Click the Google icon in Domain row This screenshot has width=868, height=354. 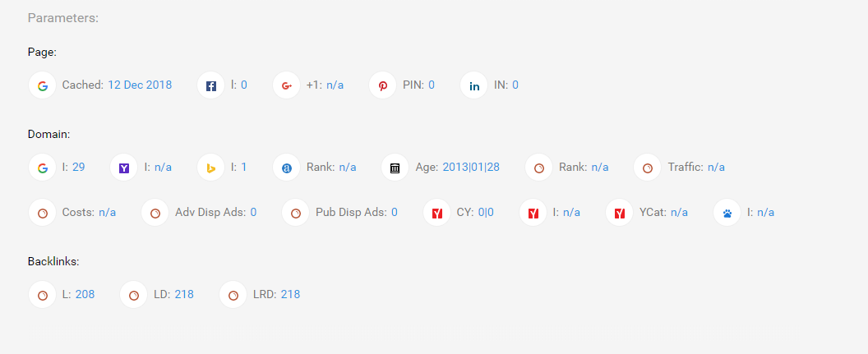42,168
